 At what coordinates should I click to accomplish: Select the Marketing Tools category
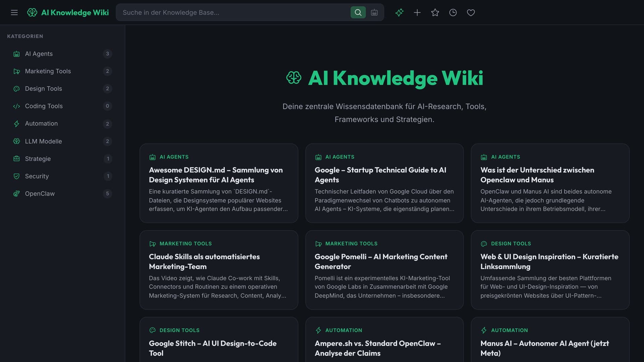click(62, 71)
